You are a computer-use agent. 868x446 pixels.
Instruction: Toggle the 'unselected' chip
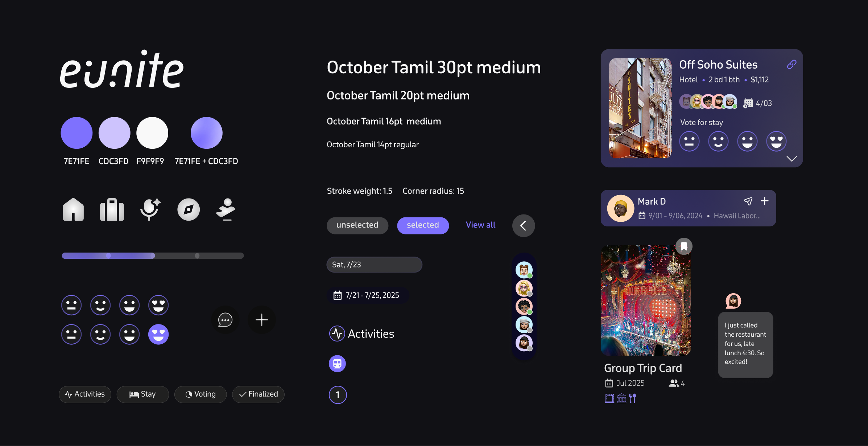(x=357, y=225)
